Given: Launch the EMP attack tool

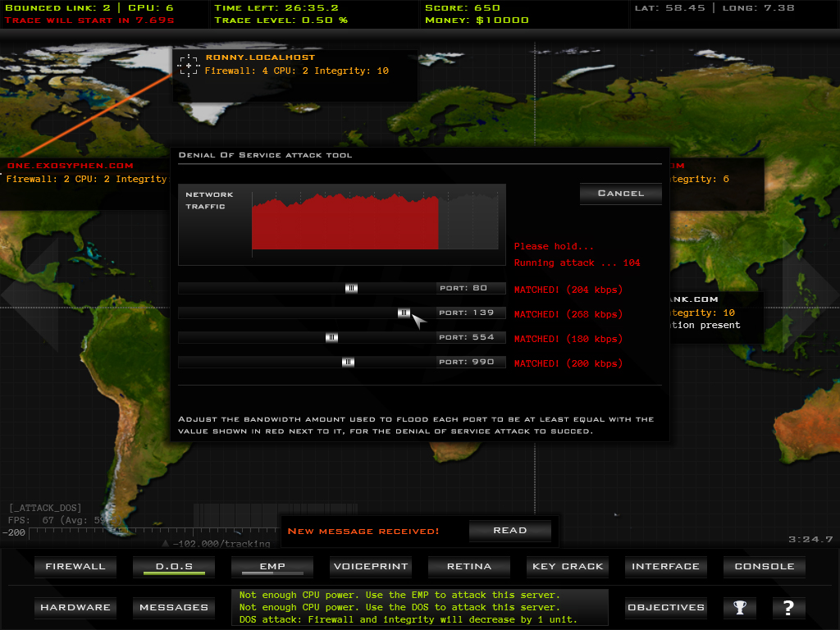Looking at the screenshot, I should 272,567.
